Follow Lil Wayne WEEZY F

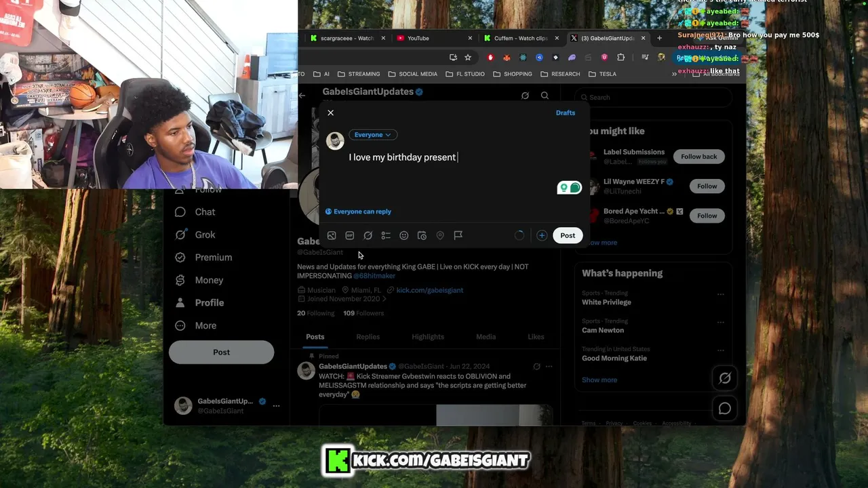pyautogui.click(x=707, y=186)
